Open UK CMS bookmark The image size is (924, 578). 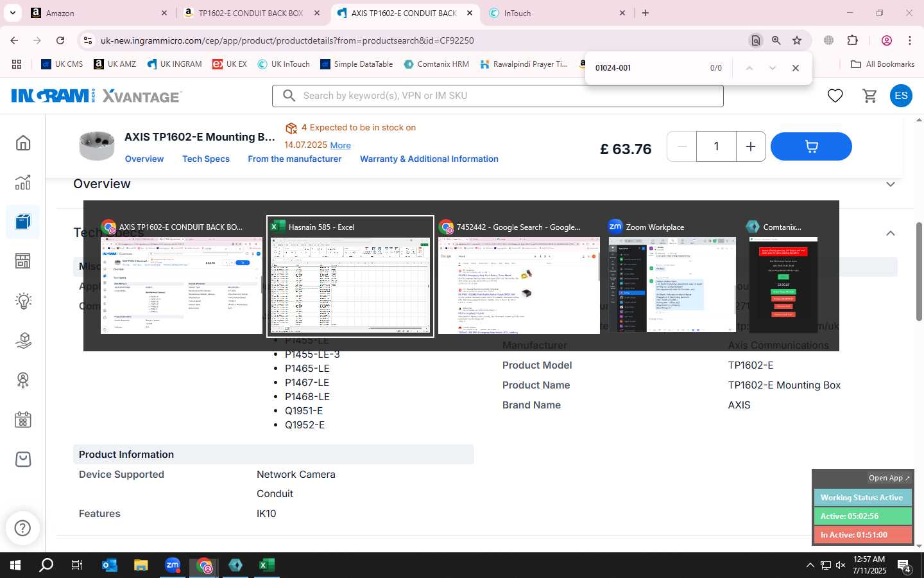(62, 64)
